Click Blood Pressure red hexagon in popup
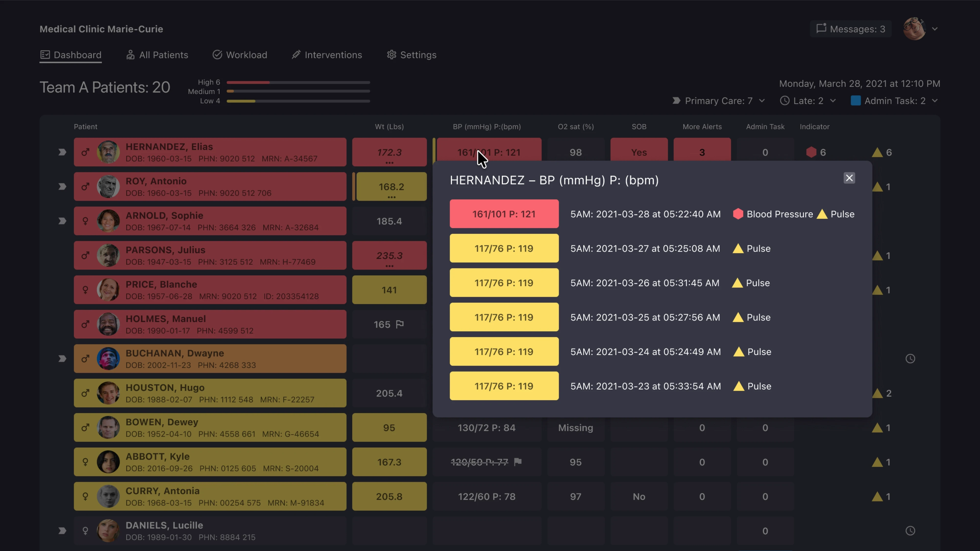980x551 pixels. click(x=738, y=214)
